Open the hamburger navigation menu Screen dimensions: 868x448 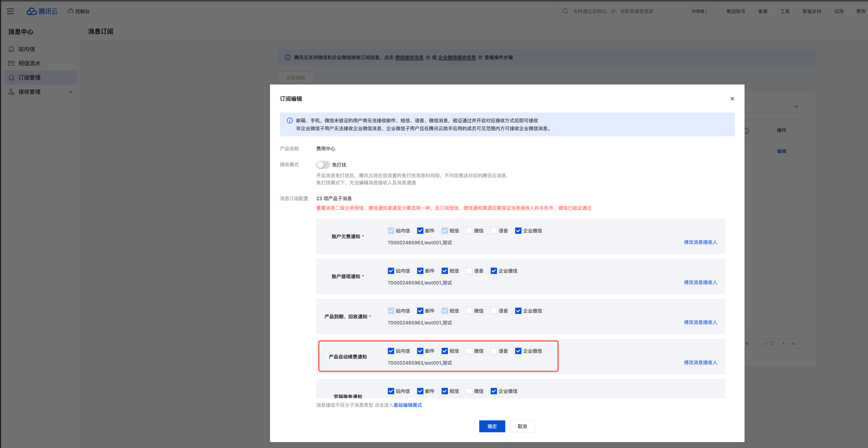point(11,11)
